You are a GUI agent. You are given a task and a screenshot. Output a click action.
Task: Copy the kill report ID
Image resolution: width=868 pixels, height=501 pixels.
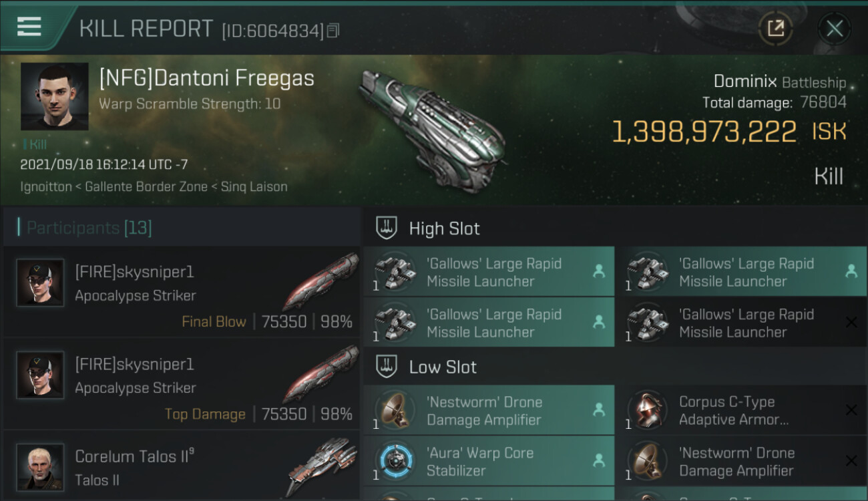pyautogui.click(x=333, y=30)
